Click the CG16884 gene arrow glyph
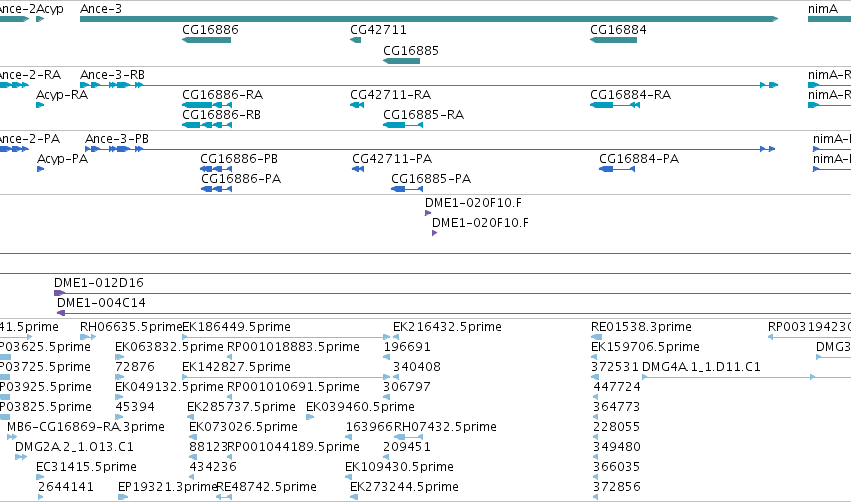 pyautogui.click(x=613, y=40)
